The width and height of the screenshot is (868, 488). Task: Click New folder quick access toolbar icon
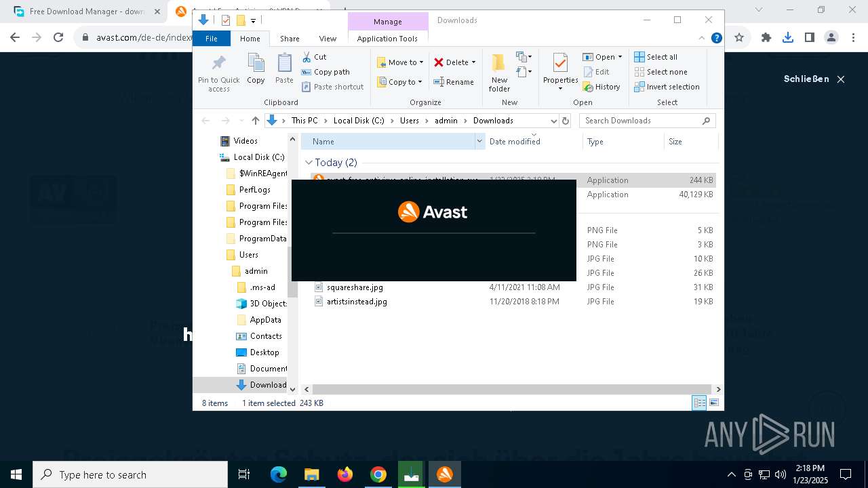pyautogui.click(x=240, y=20)
